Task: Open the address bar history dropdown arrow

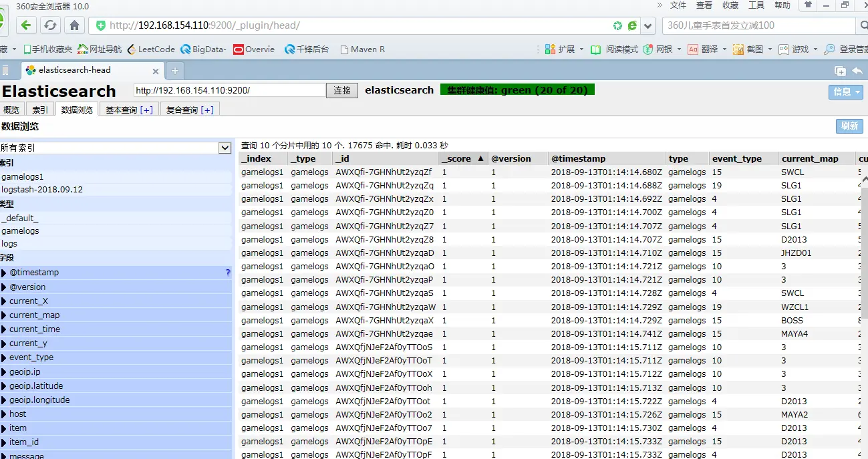Action: point(647,26)
